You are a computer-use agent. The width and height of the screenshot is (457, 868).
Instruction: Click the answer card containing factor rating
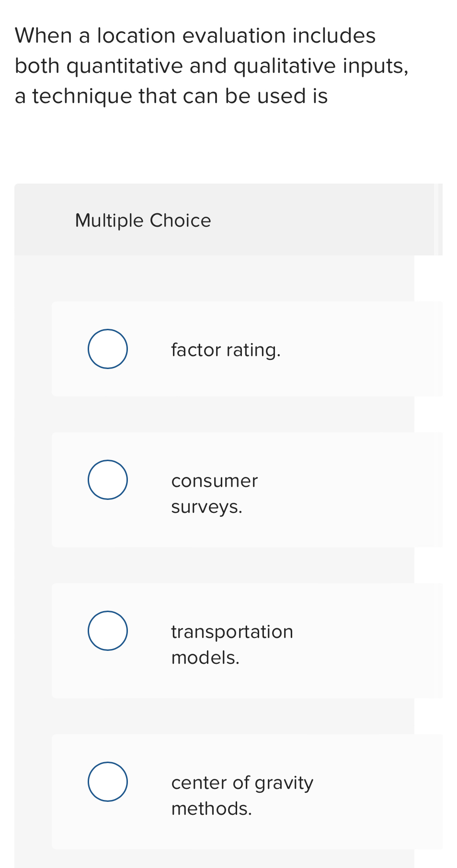[247, 348]
